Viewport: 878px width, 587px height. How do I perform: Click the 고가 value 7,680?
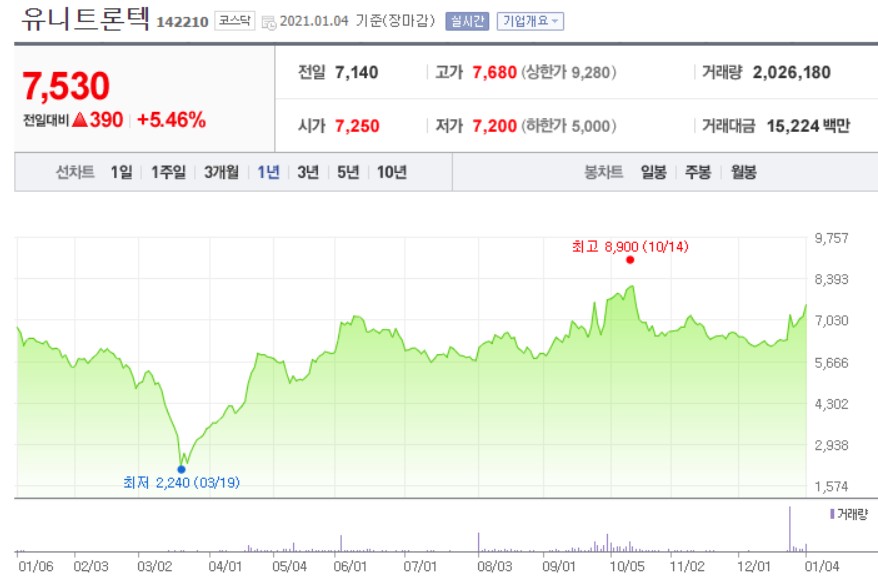click(494, 72)
